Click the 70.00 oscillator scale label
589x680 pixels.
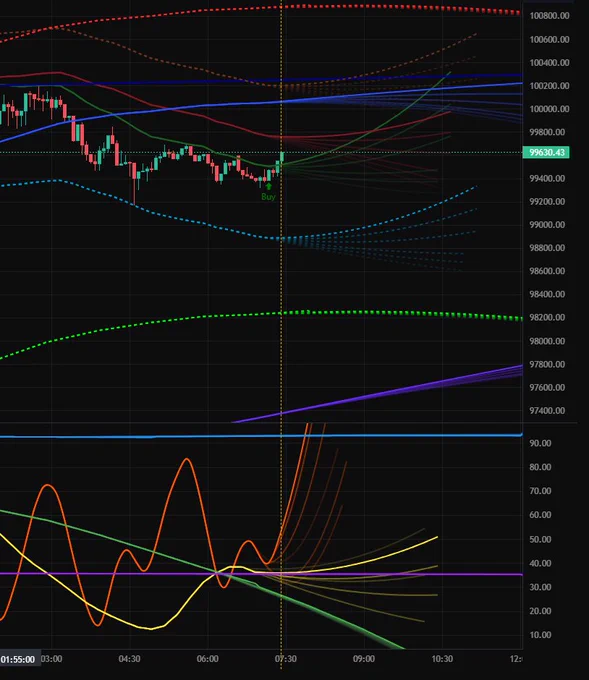click(x=540, y=491)
